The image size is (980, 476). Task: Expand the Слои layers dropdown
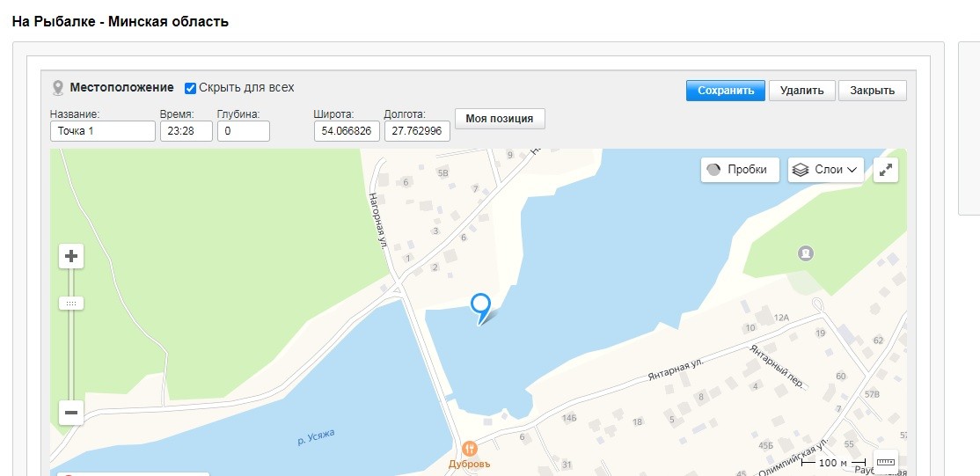(825, 170)
